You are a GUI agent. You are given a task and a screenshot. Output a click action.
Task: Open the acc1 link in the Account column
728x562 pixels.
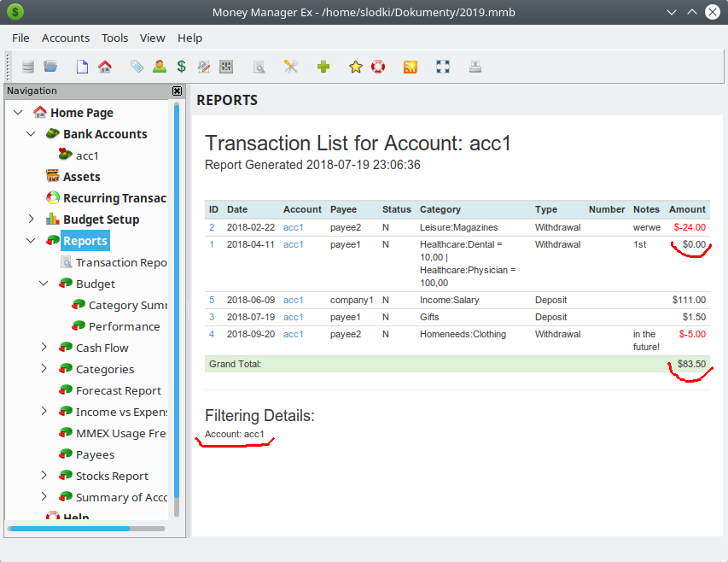click(x=295, y=227)
